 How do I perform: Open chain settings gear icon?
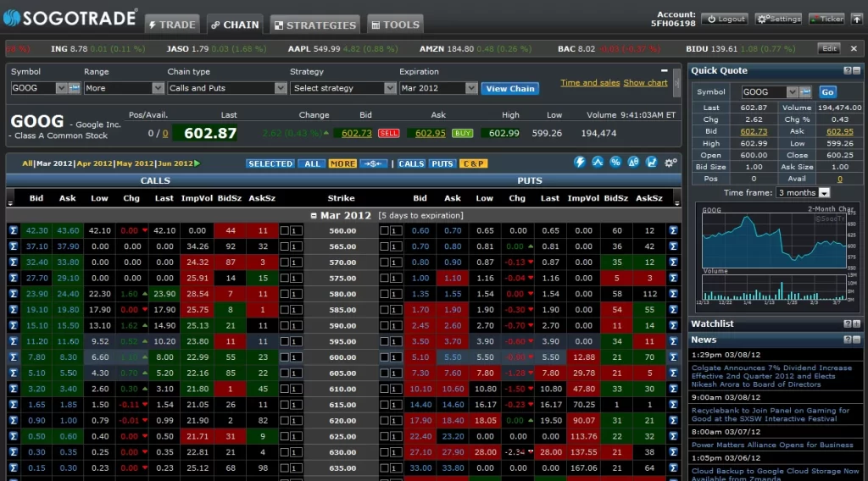point(670,163)
